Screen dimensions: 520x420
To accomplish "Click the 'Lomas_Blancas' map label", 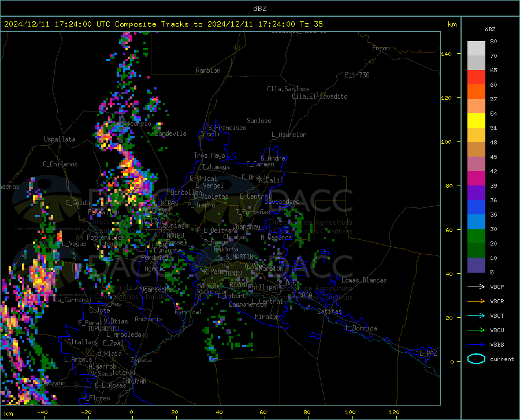I will [x=364, y=280].
